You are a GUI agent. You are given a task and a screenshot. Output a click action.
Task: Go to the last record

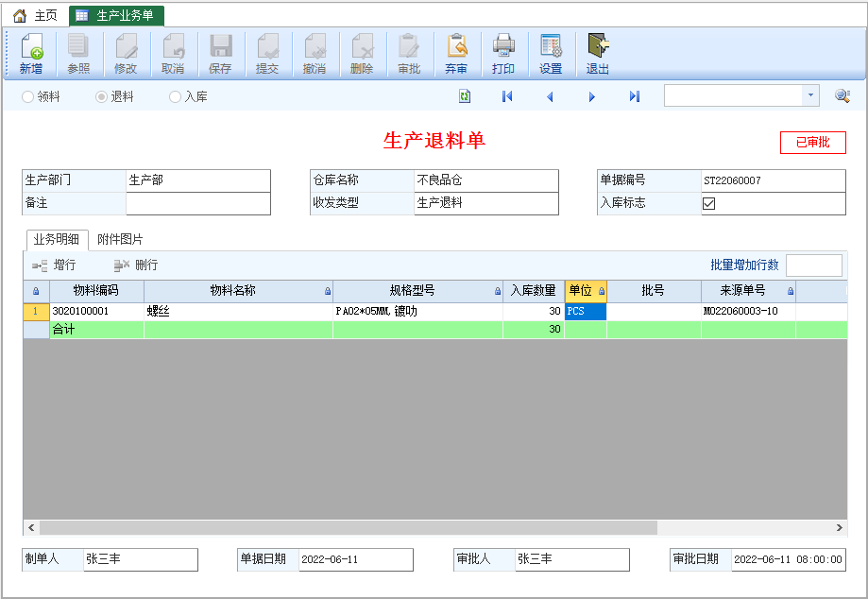coord(635,96)
